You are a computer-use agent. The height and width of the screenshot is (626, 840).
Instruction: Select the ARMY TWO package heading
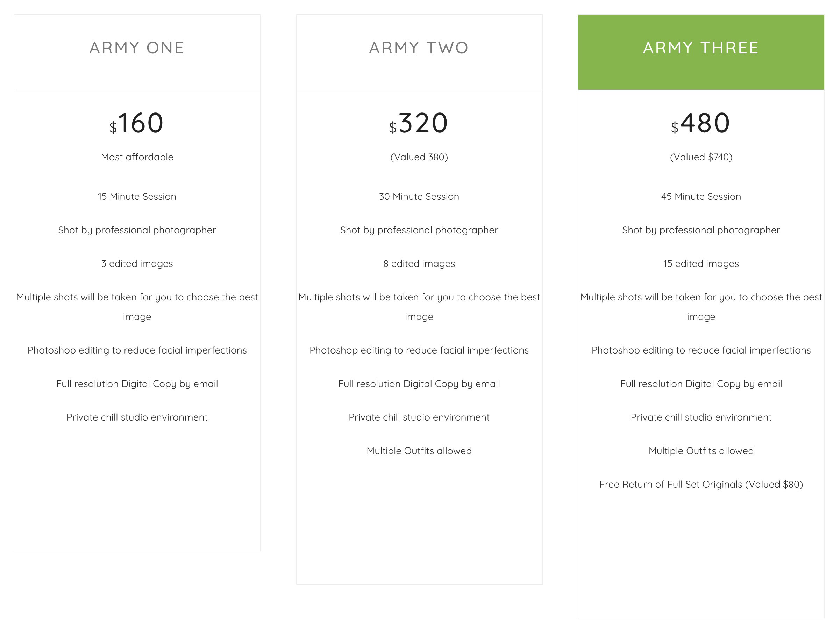point(419,48)
